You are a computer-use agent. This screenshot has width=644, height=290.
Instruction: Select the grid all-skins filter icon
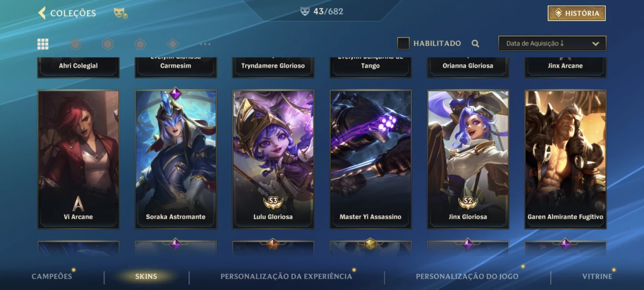tap(43, 44)
